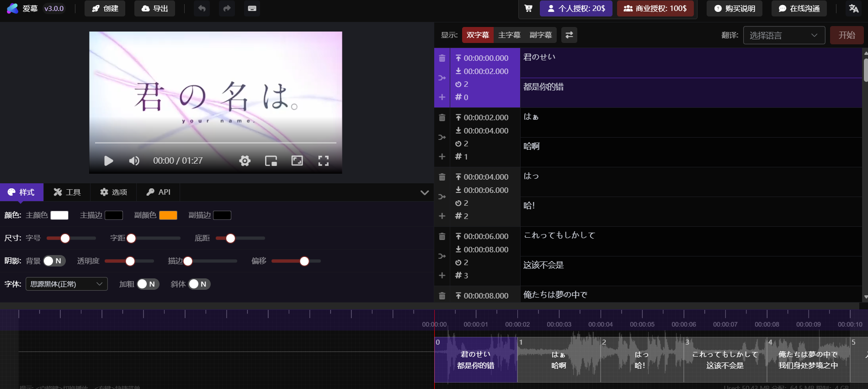868x389 pixels.
Task: Add new subtitle after #1
Action: [x=442, y=156]
